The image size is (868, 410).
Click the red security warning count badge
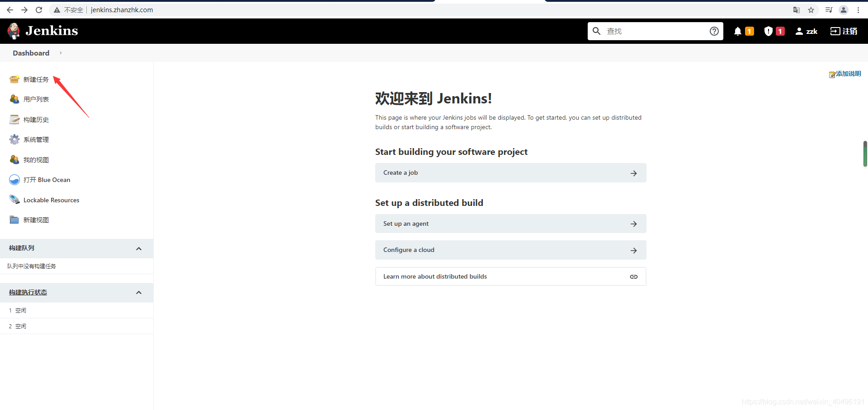(x=780, y=31)
